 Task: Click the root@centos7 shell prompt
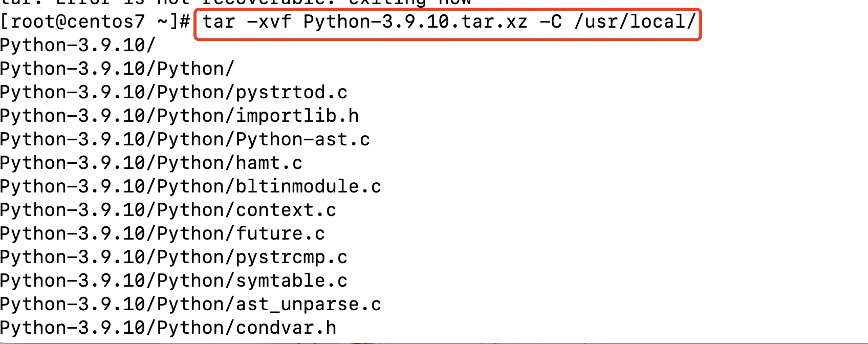click(95, 22)
